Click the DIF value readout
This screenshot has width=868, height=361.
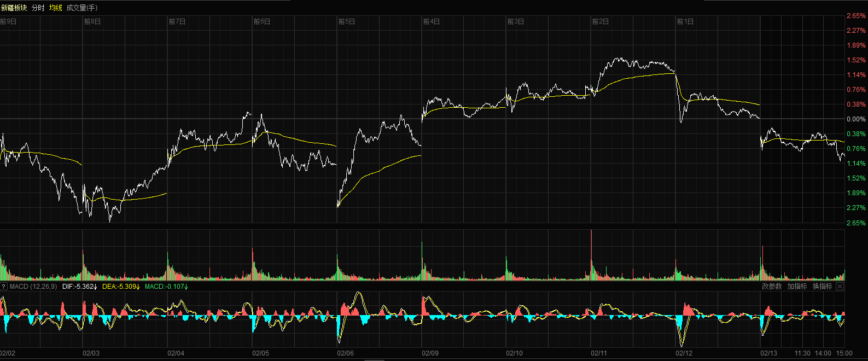click(79, 287)
